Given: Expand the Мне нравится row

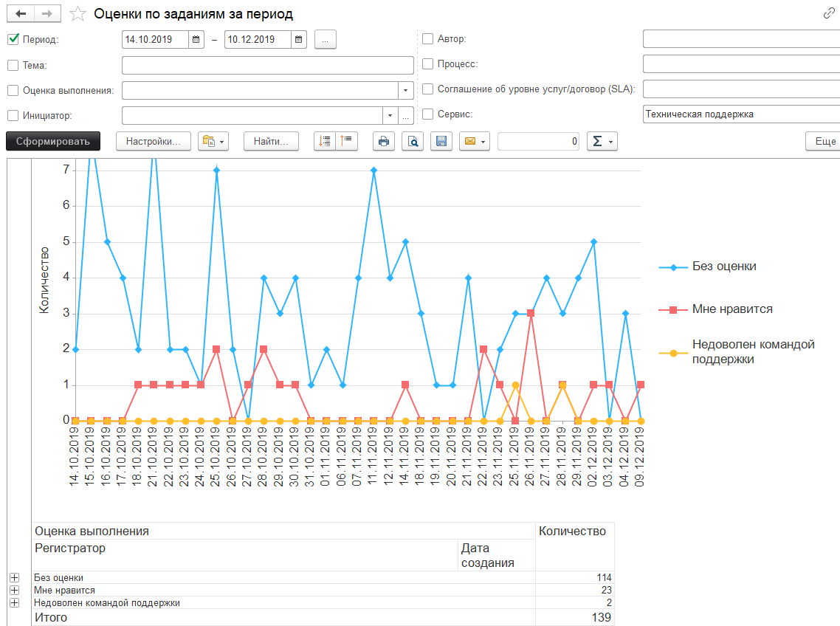Looking at the screenshot, I should pyautogui.click(x=13, y=591).
